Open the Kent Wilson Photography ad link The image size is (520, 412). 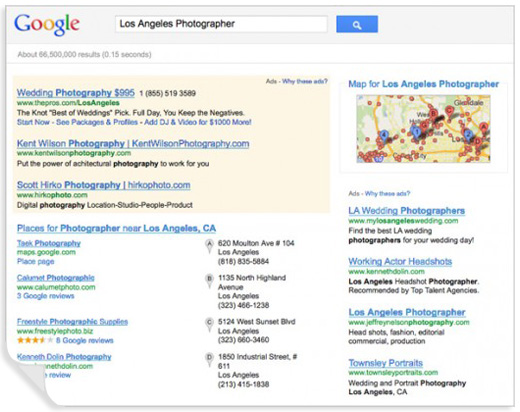click(x=133, y=144)
